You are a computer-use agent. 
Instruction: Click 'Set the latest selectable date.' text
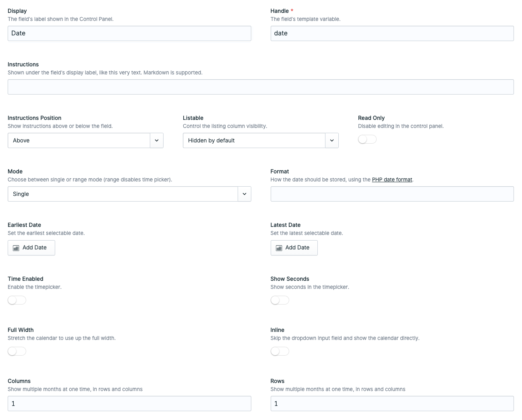(307, 233)
